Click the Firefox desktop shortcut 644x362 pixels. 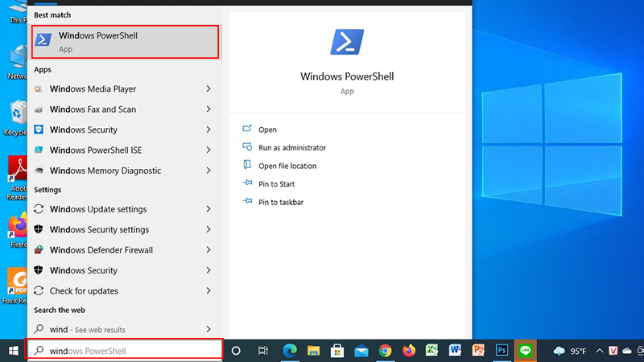(17, 231)
